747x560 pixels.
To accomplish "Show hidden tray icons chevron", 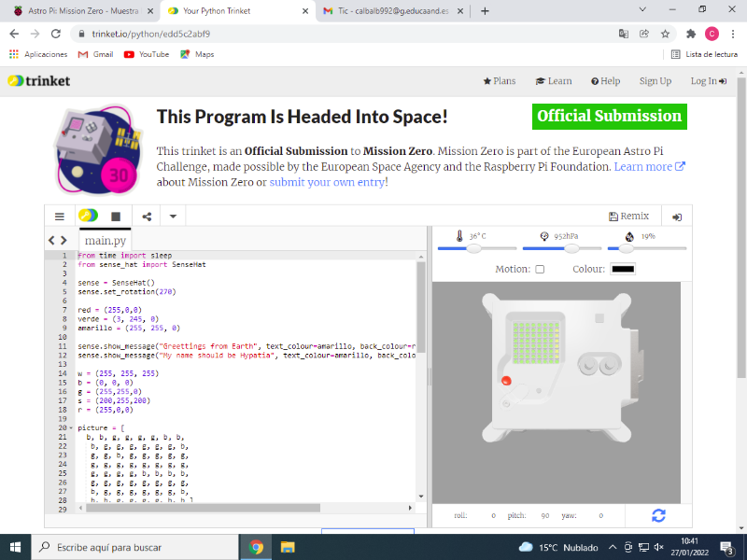I will coord(613,547).
